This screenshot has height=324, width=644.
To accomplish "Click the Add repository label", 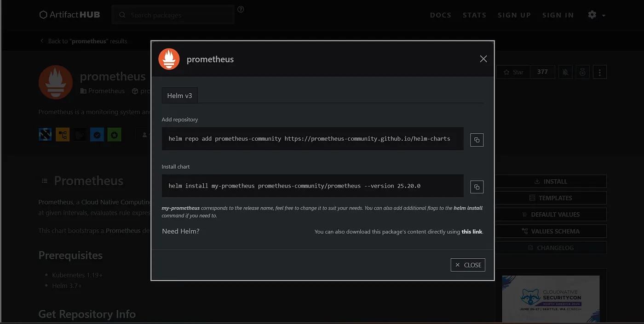I will 180,119.
